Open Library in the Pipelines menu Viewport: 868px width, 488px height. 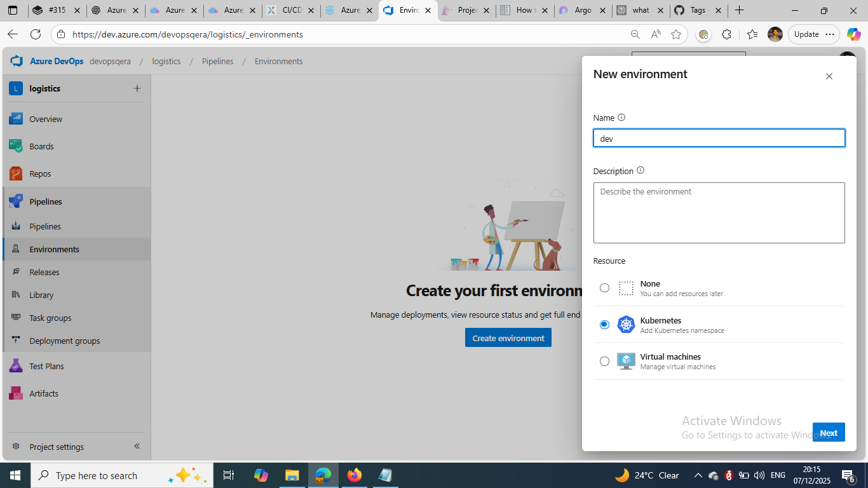pyautogui.click(x=41, y=295)
